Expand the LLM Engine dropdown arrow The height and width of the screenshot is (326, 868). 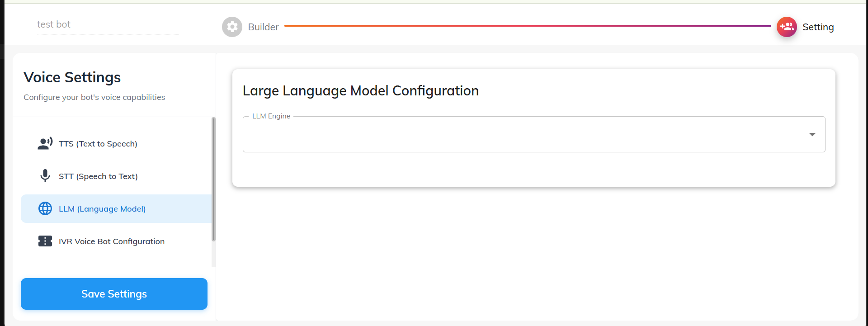coord(812,134)
